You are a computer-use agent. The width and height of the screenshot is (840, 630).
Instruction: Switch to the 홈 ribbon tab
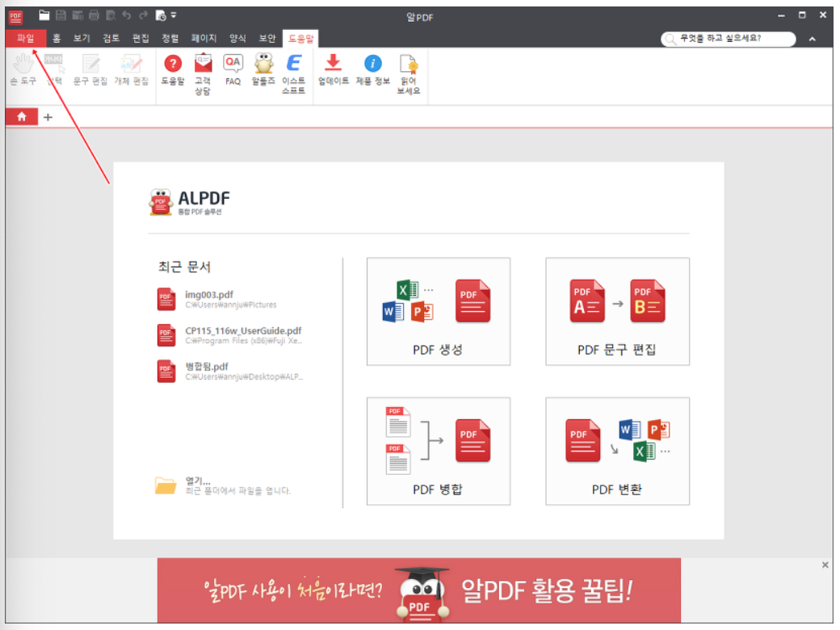[x=57, y=38]
